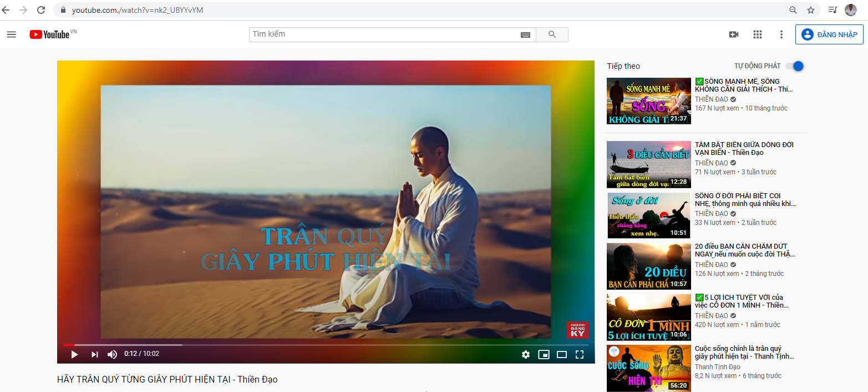The width and height of the screenshot is (868, 392).
Task: Click the video progress bar
Action: 326,345
